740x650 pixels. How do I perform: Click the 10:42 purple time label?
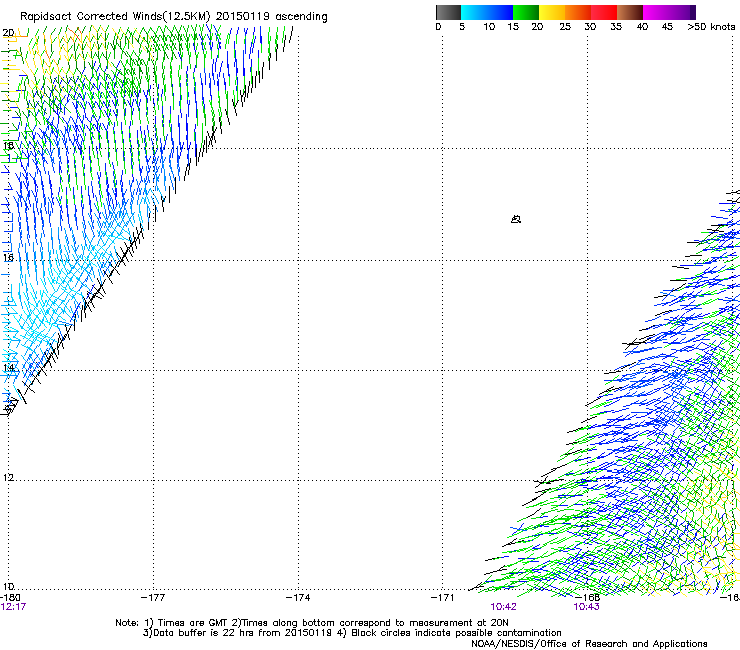click(504, 607)
